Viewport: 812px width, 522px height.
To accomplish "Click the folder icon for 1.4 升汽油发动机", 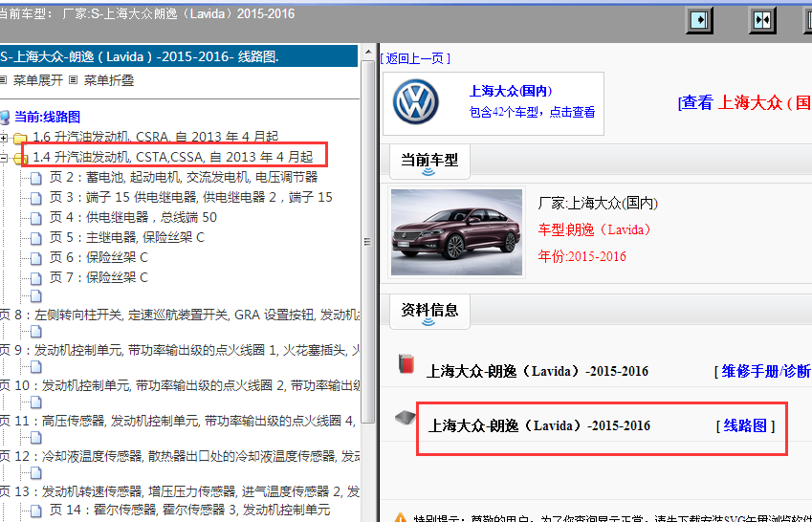I will (20, 159).
